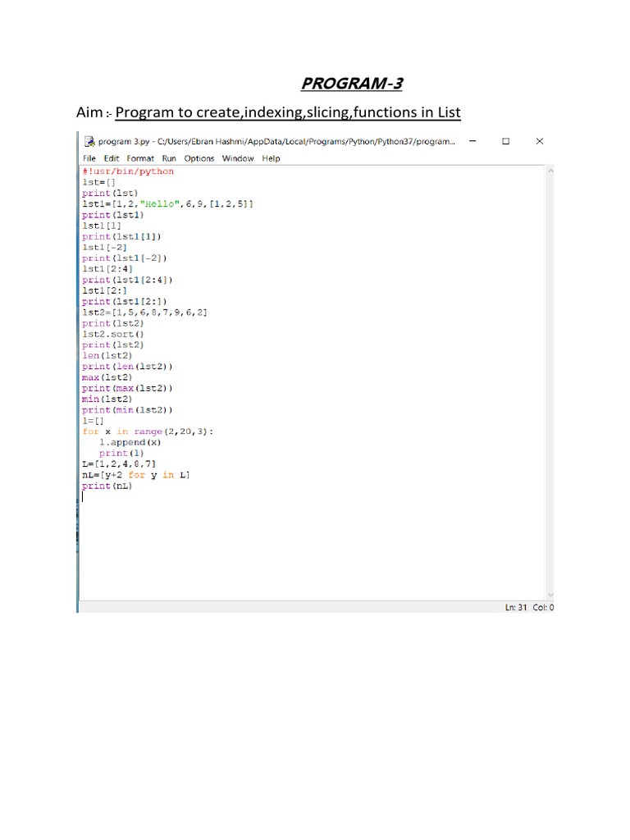Open the Options menu

(199, 158)
